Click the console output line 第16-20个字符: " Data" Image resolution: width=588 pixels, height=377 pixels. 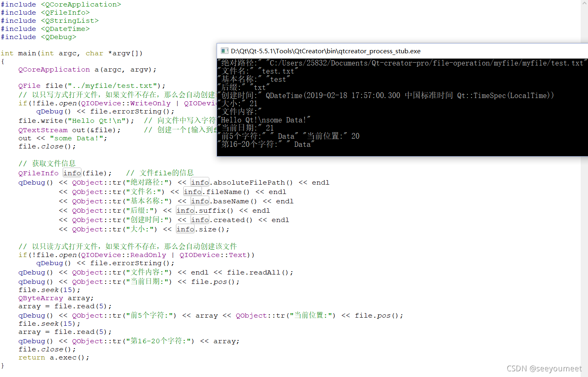266,144
